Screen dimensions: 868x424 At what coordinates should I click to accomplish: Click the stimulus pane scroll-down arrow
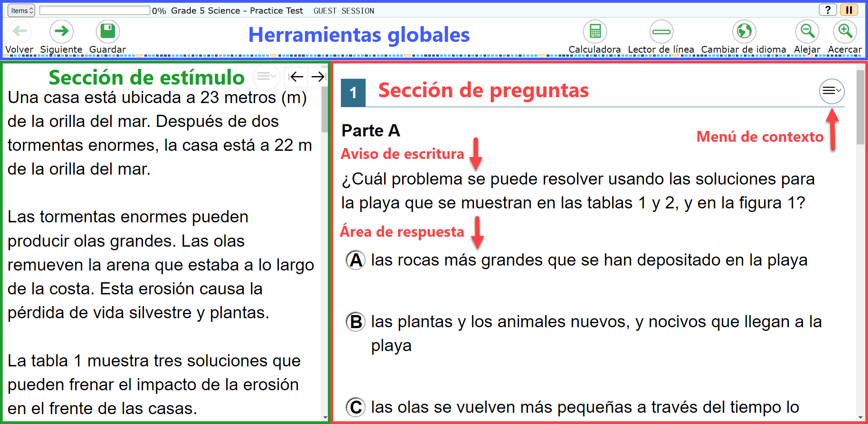pyautogui.click(x=325, y=417)
